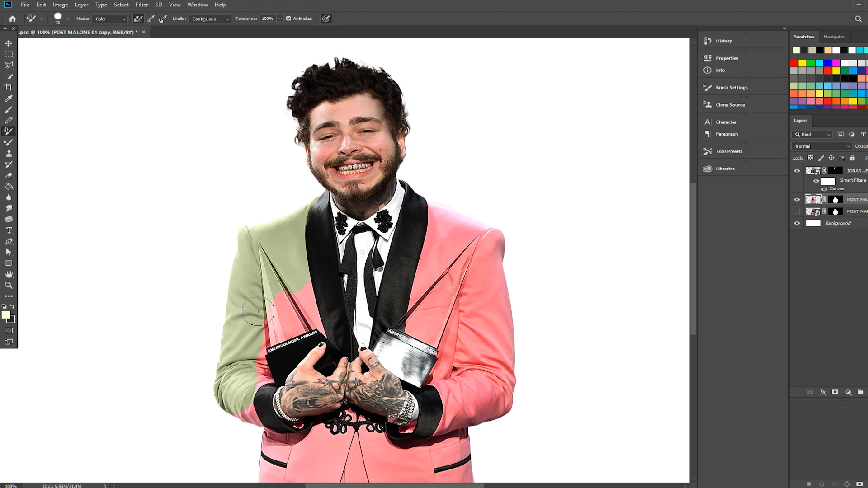Show the hidden POST MA layer
This screenshot has height=488, width=868.
797,211
